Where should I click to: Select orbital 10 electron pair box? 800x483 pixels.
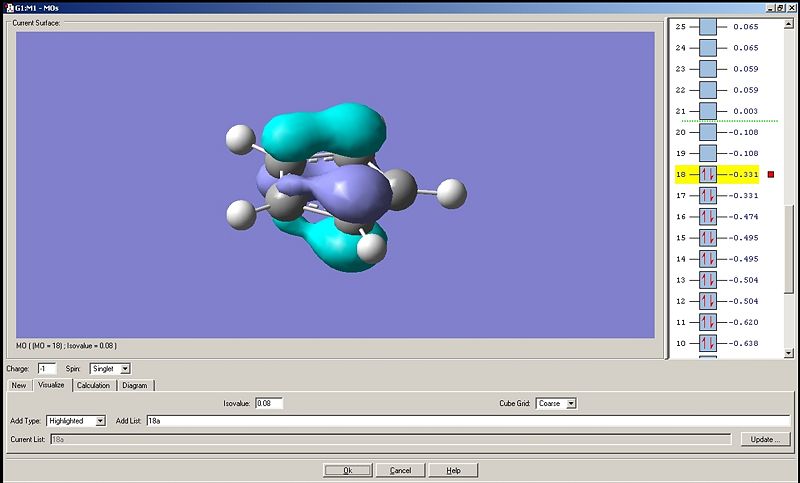[708, 343]
